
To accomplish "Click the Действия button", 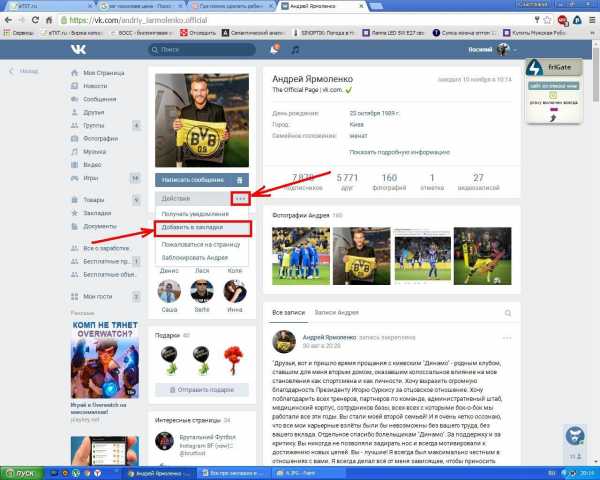I will coord(193,199).
